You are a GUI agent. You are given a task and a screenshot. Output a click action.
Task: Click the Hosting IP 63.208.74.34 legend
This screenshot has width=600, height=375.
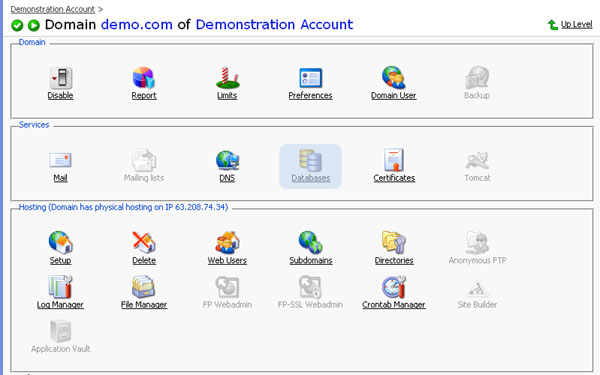coord(123,207)
